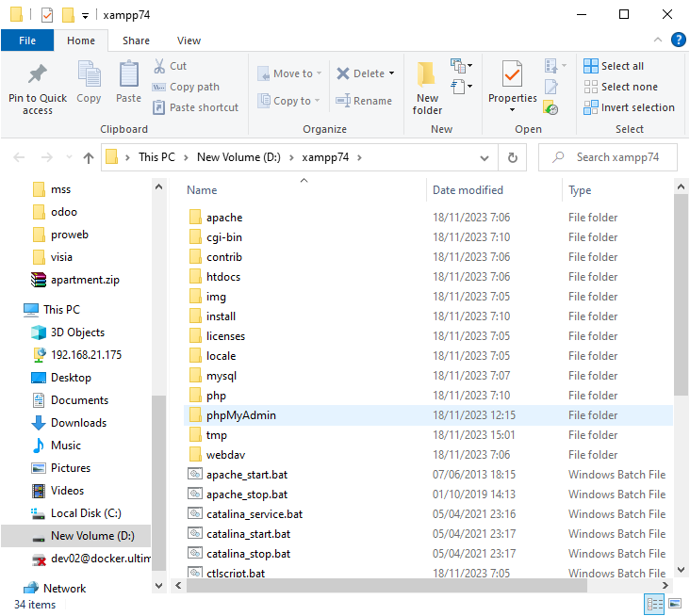This screenshot has height=616, width=690.
Task: Click the Cut scissors icon
Action: coord(159,66)
